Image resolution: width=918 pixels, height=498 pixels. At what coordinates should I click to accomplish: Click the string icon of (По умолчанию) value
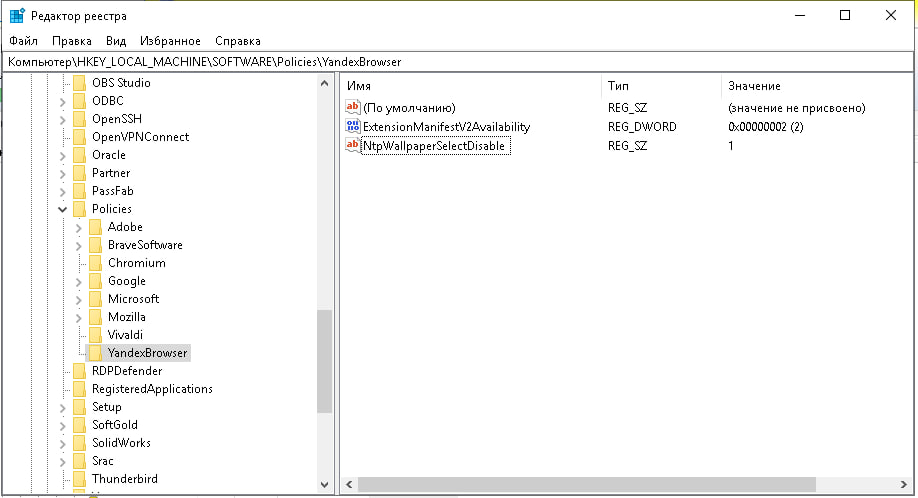click(x=352, y=108)
